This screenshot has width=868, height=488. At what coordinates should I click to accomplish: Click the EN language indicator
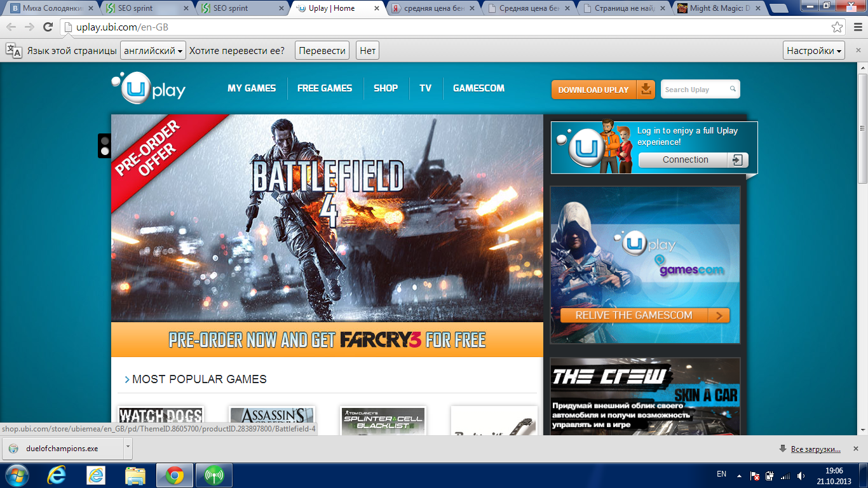tap(721, 474)
